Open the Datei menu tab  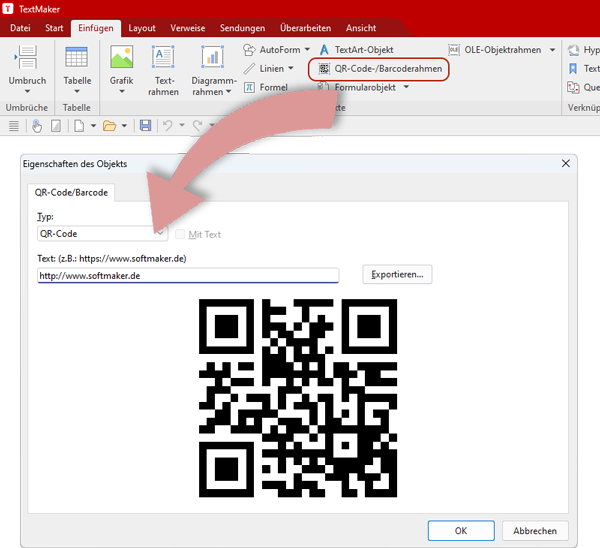(x=20, y=28)
